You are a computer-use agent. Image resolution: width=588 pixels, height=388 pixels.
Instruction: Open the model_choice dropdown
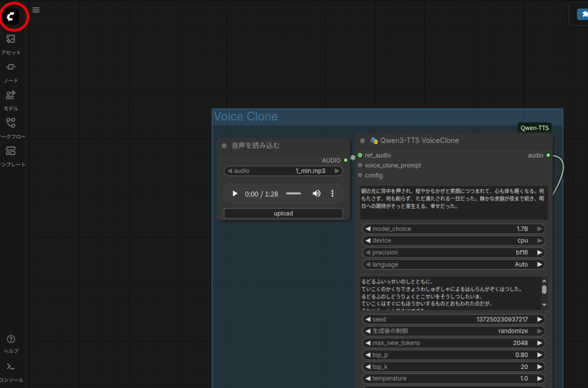click(454, 229)
